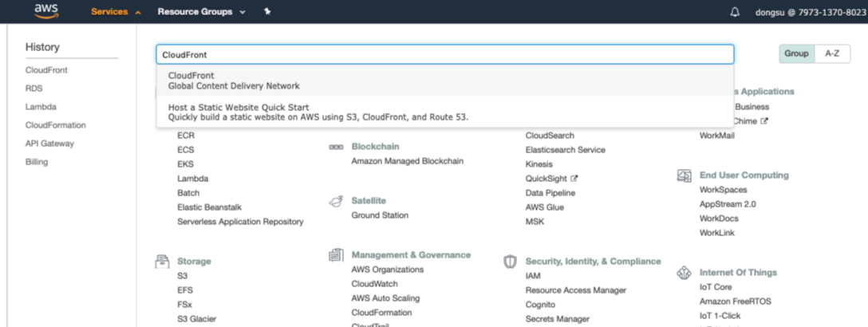The width and height of the screenshot is (868, 327).
Task: Open Ground Station
Action: point(380,215)
